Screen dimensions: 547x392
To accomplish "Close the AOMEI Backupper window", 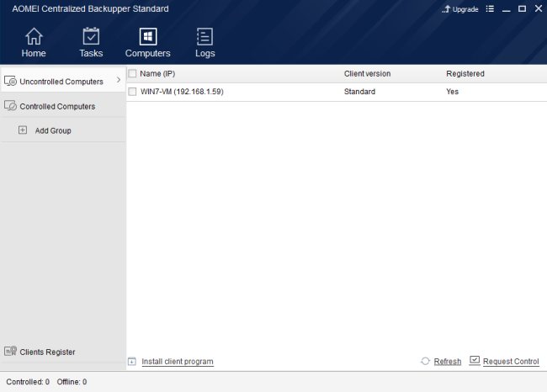I will (x=539, y=8).
